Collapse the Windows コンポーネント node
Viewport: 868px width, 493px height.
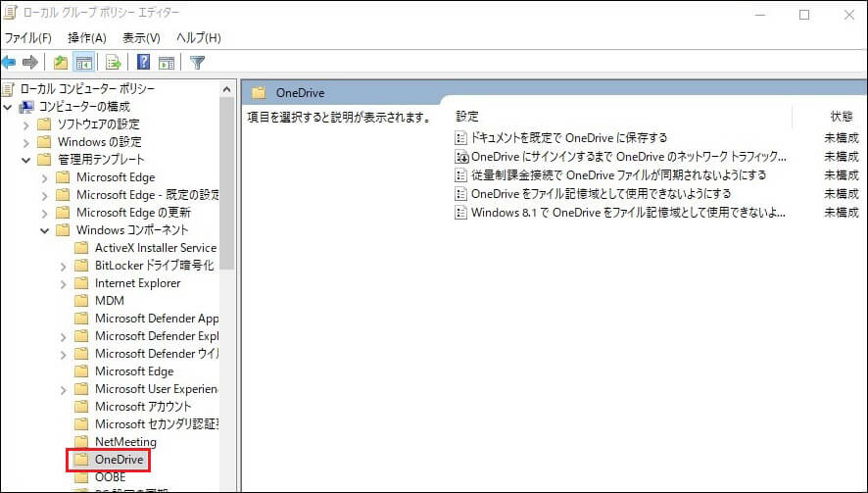pos(45,230)
